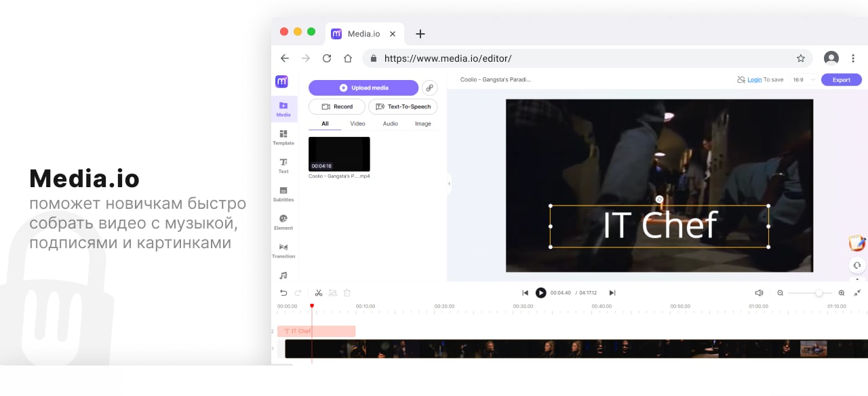Switch to the Audio media tab
868x396 pixels.
tap(390, 123)
